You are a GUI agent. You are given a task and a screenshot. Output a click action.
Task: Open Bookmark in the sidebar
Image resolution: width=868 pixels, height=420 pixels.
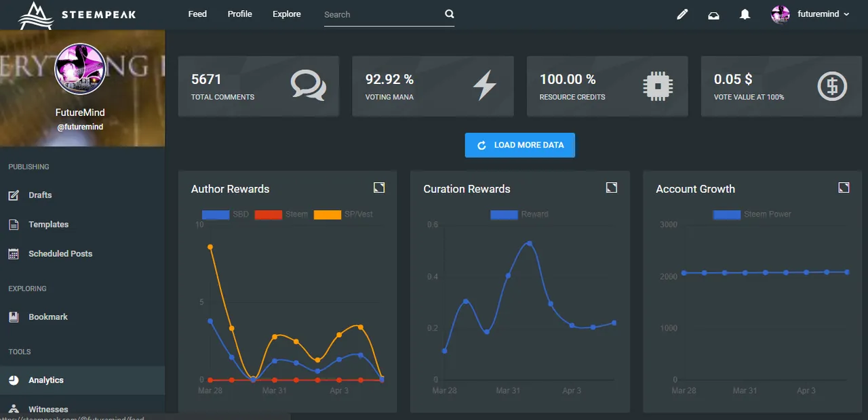tap(48, 317)
